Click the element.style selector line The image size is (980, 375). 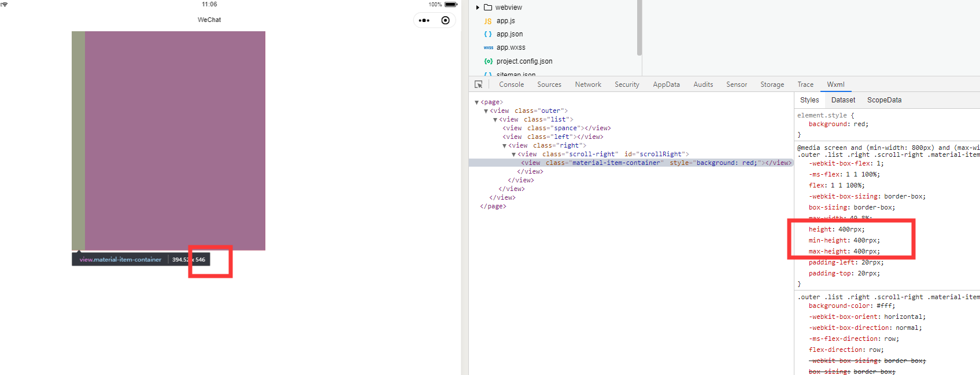pos(826,116)
